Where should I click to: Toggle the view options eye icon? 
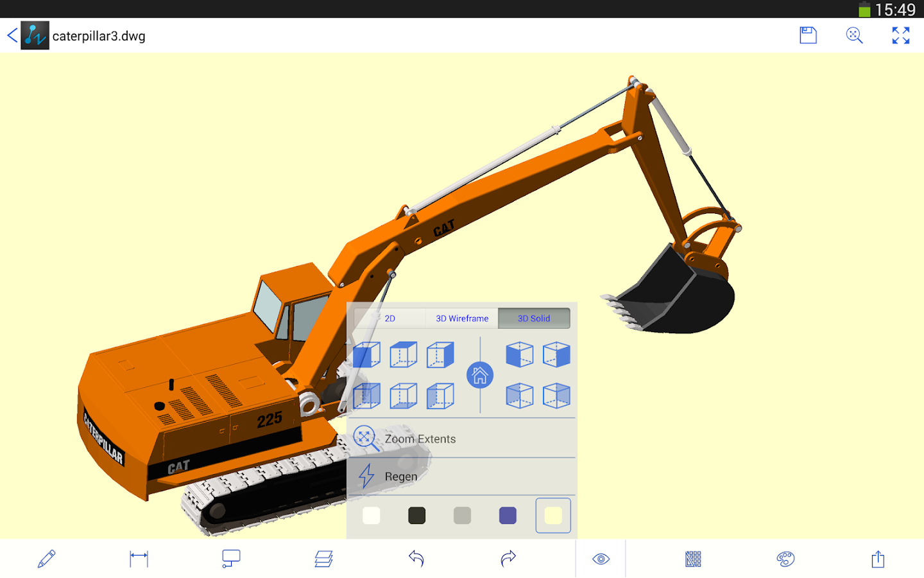tap(601, 559)
